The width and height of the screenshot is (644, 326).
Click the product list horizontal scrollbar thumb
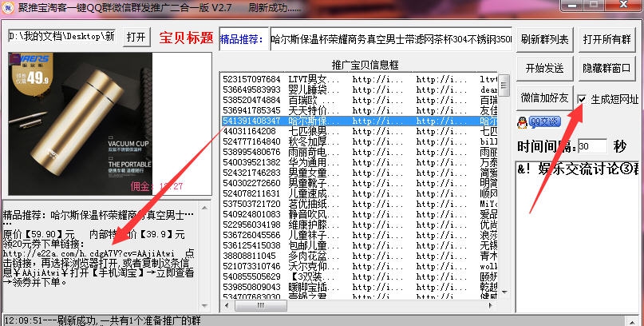pos(261,305)
